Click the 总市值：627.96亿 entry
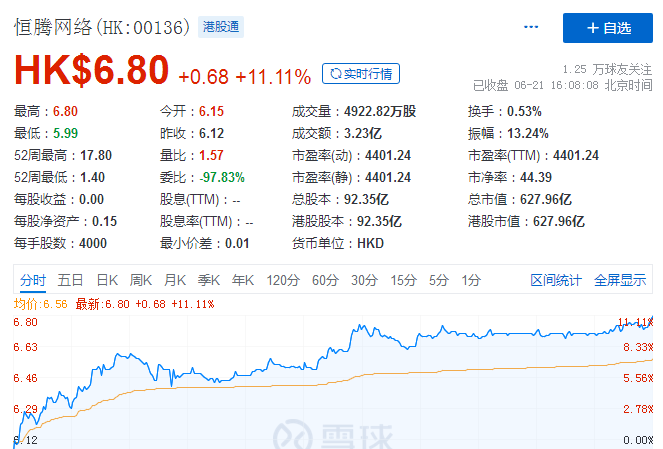This screenshot has width=663, height=449. click(x=520, y=199)
